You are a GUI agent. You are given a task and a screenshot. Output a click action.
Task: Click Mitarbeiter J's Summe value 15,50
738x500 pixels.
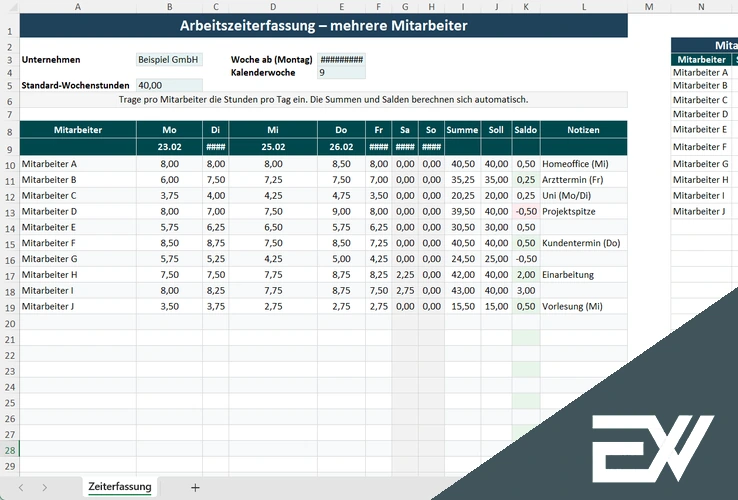tap(462, 307)
